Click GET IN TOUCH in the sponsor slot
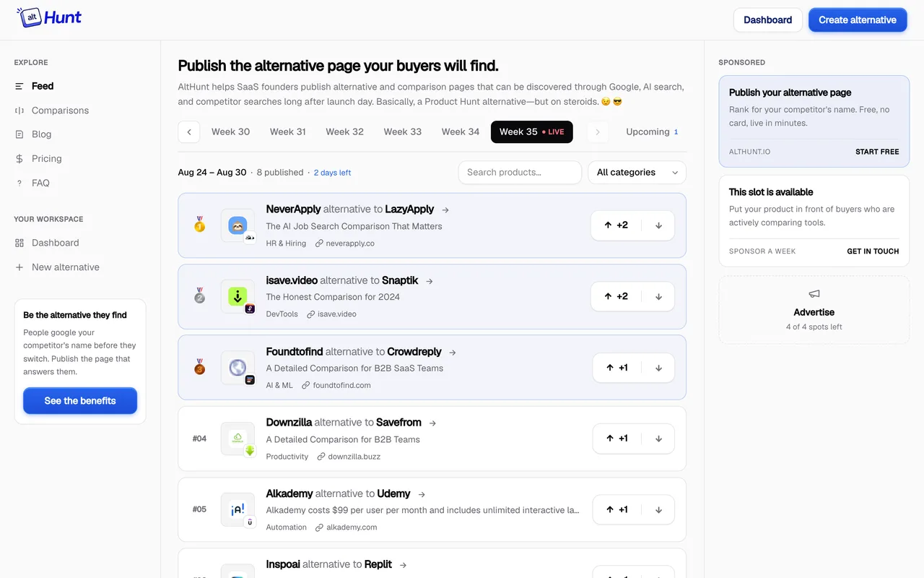This screenshot has width=924, height=578. pyautogui.click(x=873, y=251)
